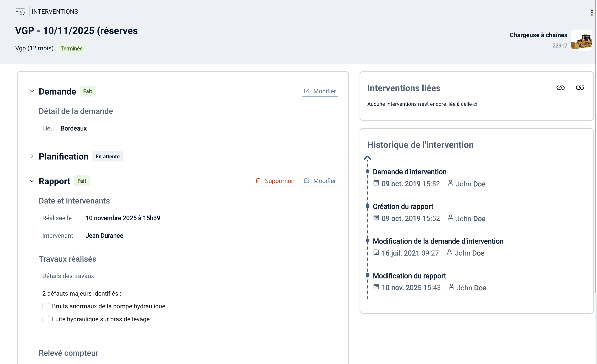The image size is (597, 364).
Task: Click the link existing intervention icon
Action: coord(560,88)
